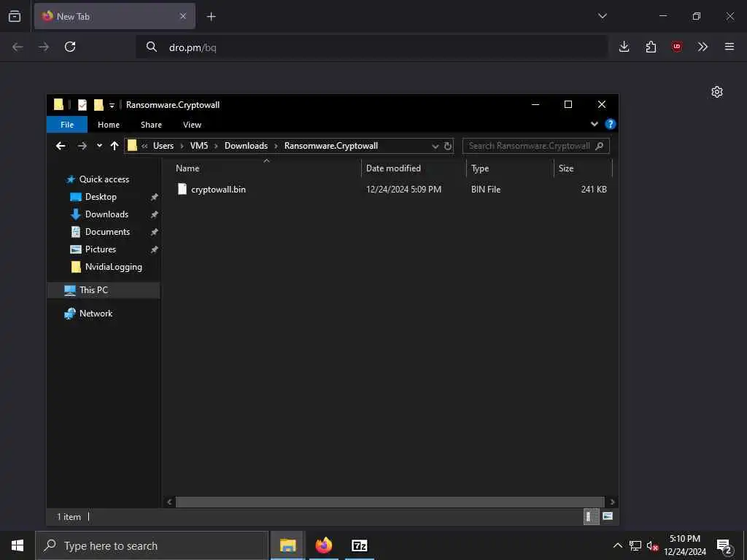Viewport: 747px width, 560px height.
Task: Open the network tray icon
Action: tap(635, 545)
